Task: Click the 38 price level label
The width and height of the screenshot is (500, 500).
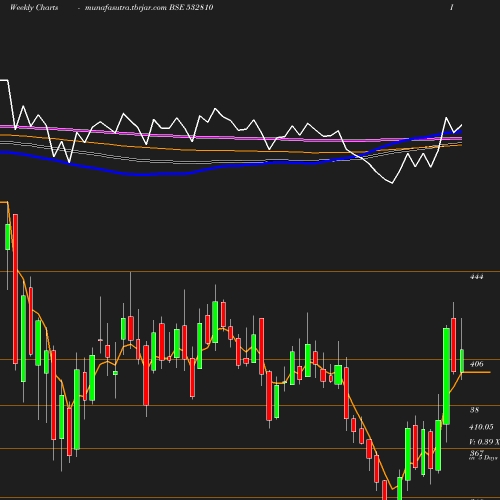Action: [x=474, y=410]
